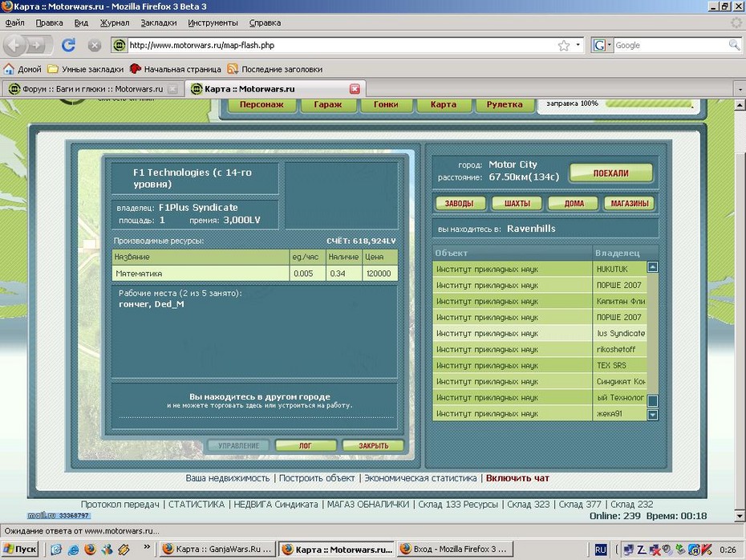Close the Карта :: Motorwars.ru tab

tap(355, 89)
